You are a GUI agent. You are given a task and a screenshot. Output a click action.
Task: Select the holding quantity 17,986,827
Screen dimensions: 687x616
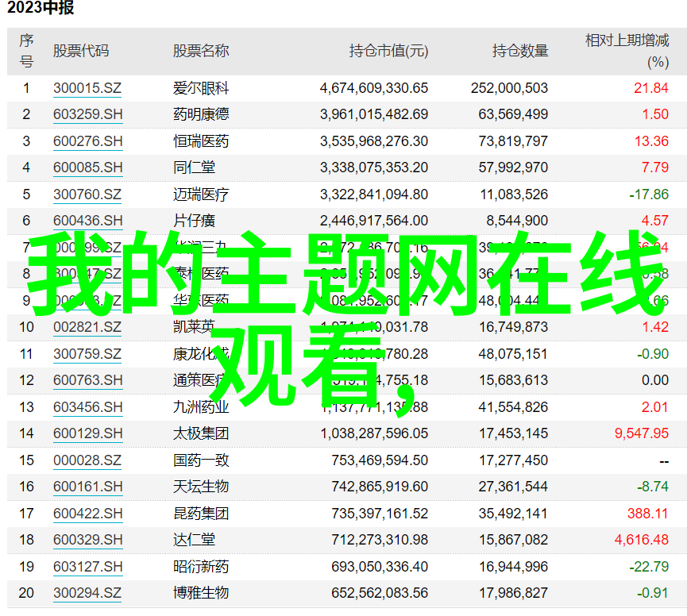pyautogui.click(x=513, y=593)
